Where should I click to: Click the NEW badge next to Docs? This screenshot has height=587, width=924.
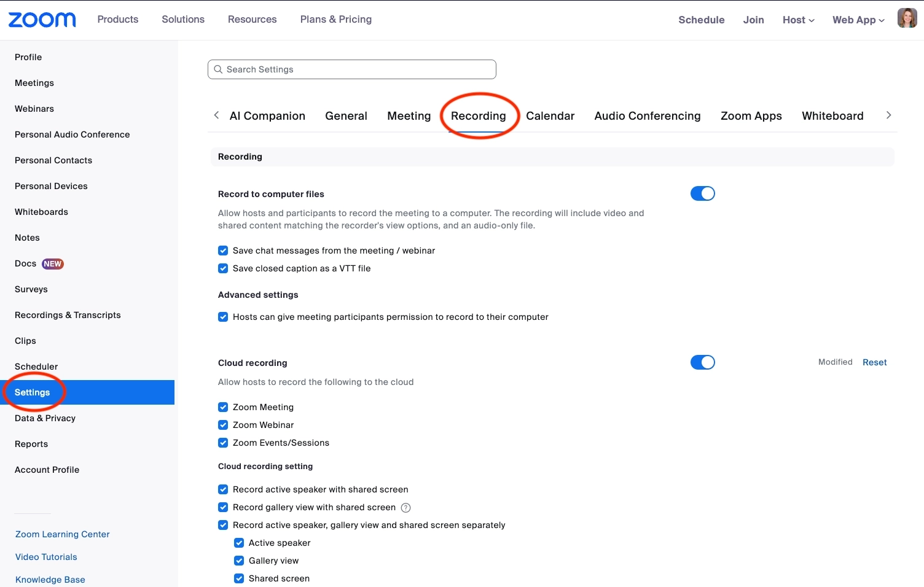(x=53, y=264)
